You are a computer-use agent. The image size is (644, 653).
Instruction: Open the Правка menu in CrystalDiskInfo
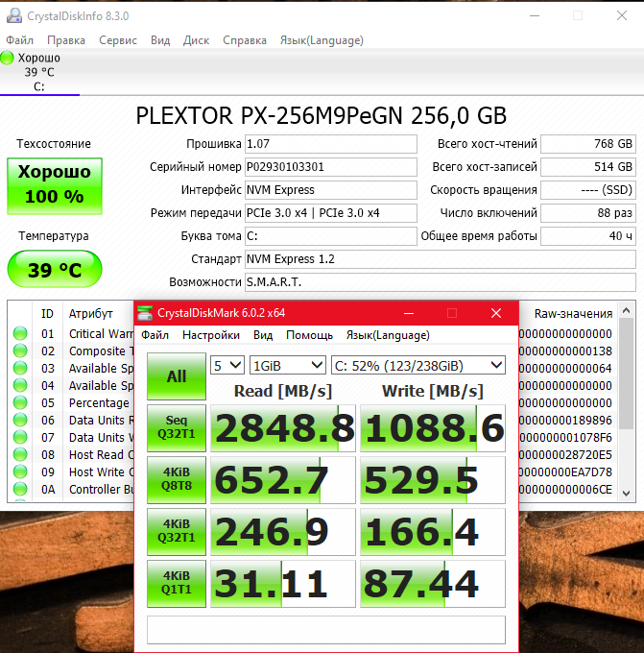coord(66,40)
